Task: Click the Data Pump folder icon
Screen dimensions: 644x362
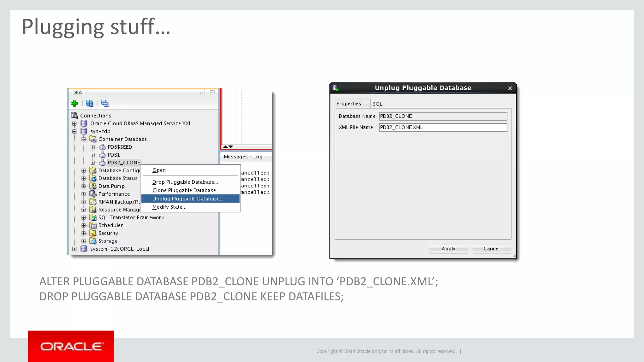Action: click(93, 186)
